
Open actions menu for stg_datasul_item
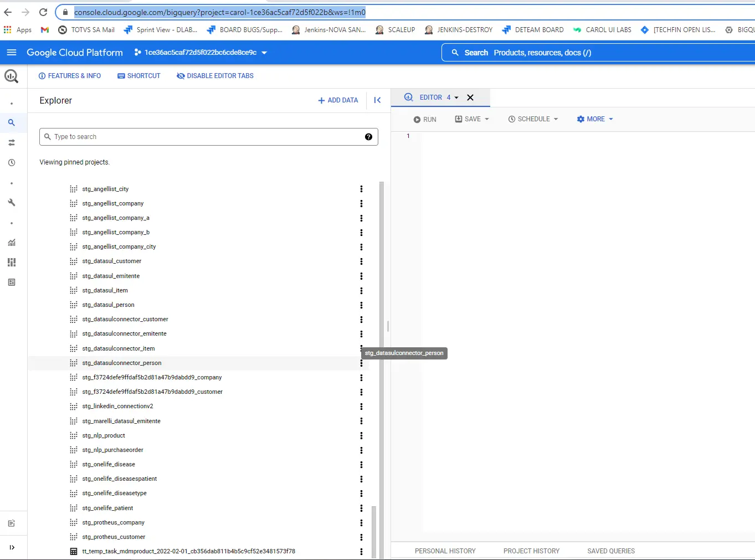pos(361,291)
